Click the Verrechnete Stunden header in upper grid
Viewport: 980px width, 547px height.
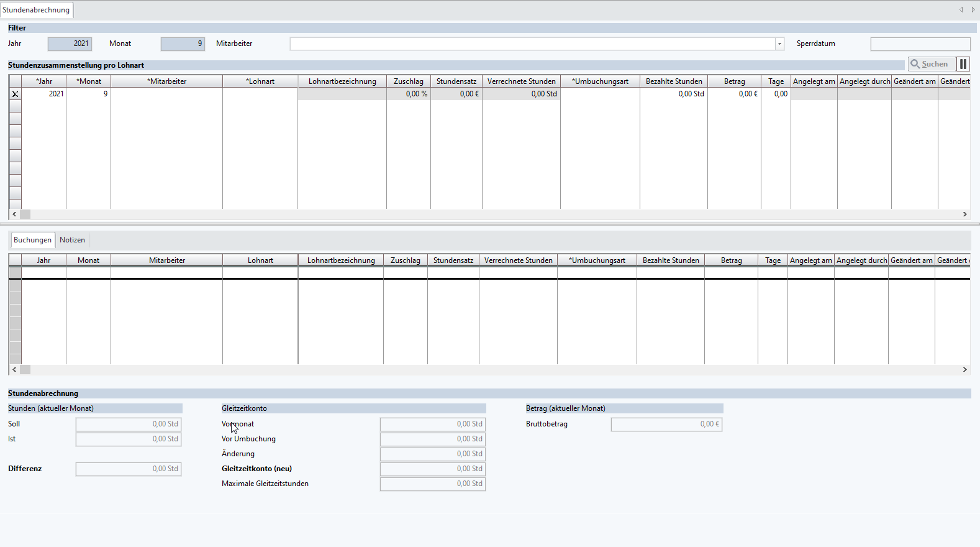click(521, 81)
